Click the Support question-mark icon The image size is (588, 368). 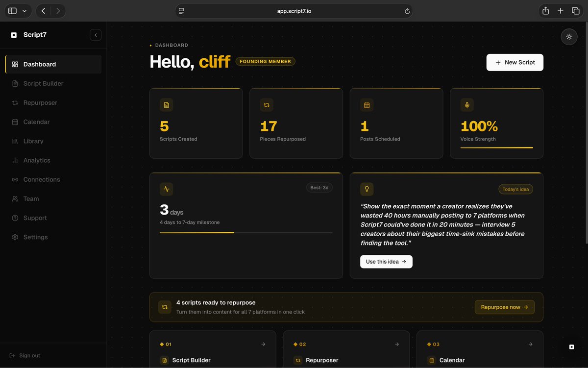click(15, 218)
